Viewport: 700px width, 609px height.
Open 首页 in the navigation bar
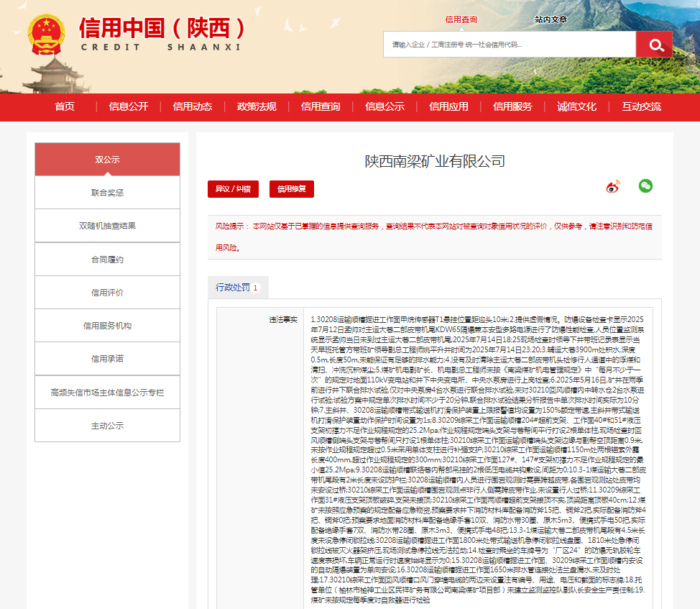65,106
